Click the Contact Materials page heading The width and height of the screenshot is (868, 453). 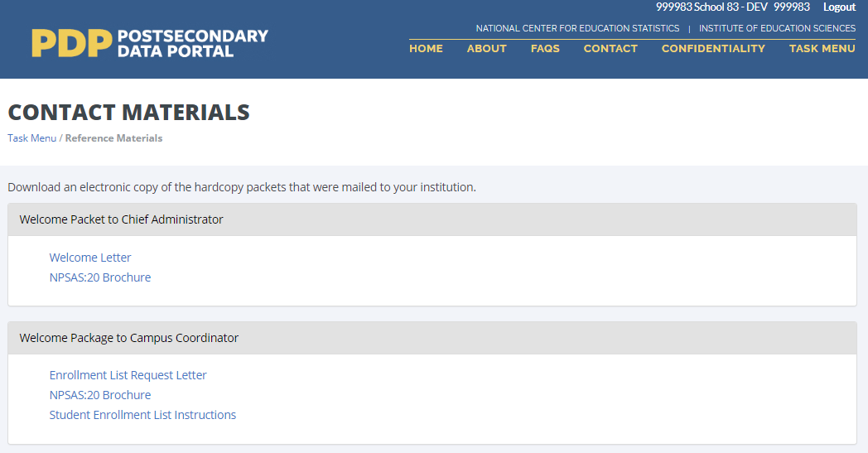[128, 112]
